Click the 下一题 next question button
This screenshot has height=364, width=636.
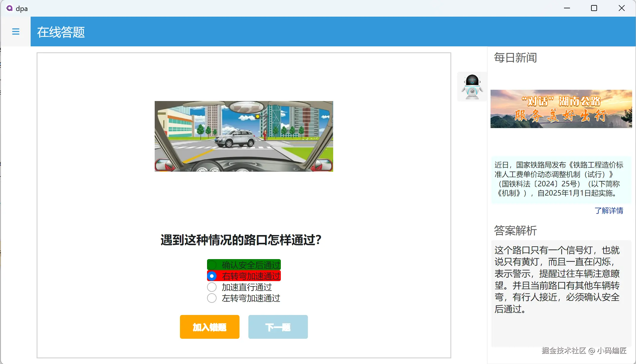[x=278, y=327]
